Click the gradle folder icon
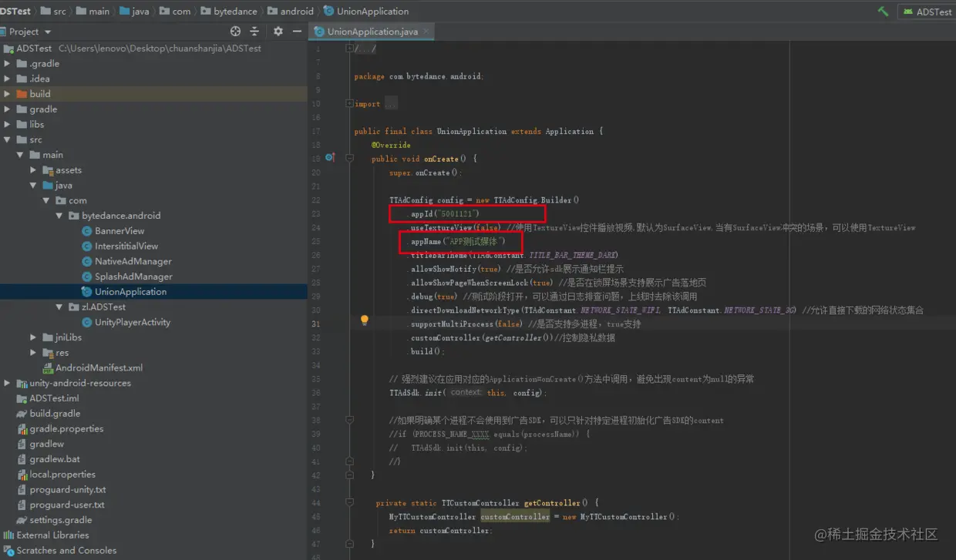 [22, 109]
